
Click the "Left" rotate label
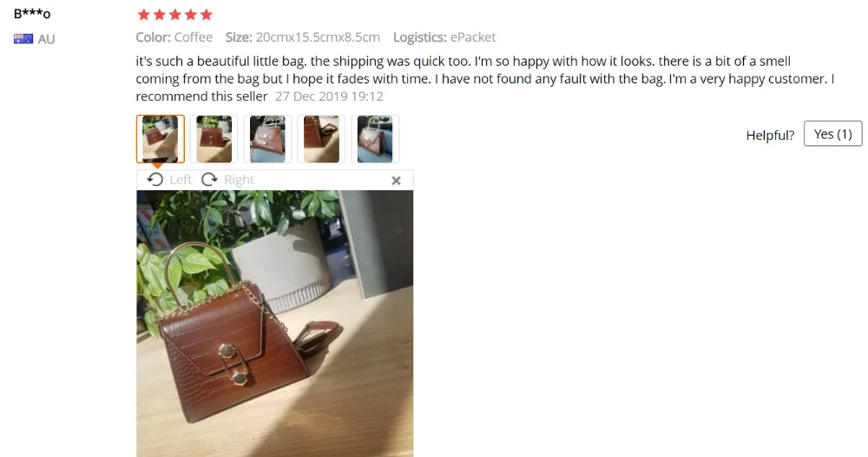[x=181, y=180]
